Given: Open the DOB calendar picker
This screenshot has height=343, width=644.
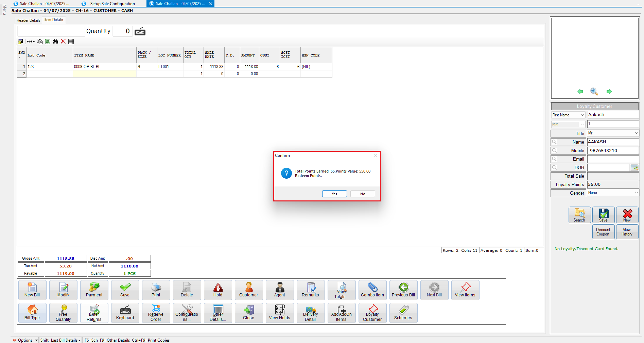Looking at the screenshot, I should (x=634, y=167).
